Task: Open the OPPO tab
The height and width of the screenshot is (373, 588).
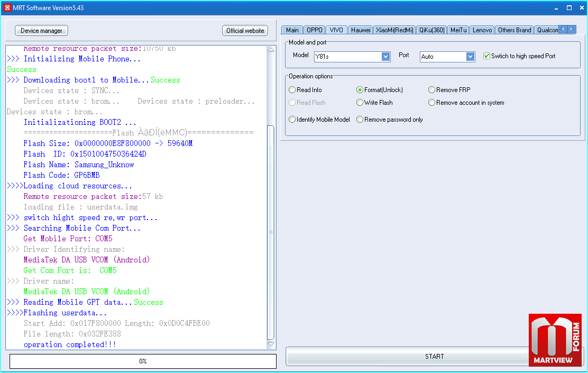Action: (314, 30)
